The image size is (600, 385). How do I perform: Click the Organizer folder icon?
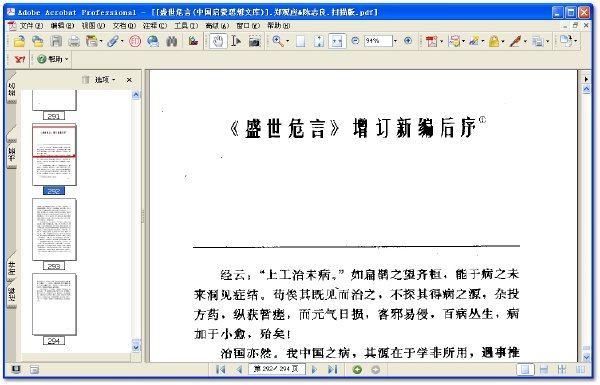(38, 41)
